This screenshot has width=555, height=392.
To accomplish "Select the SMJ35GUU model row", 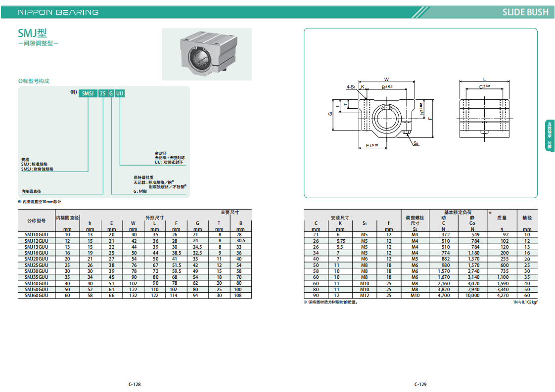I will pyautogui.click(x=135, y=277).
